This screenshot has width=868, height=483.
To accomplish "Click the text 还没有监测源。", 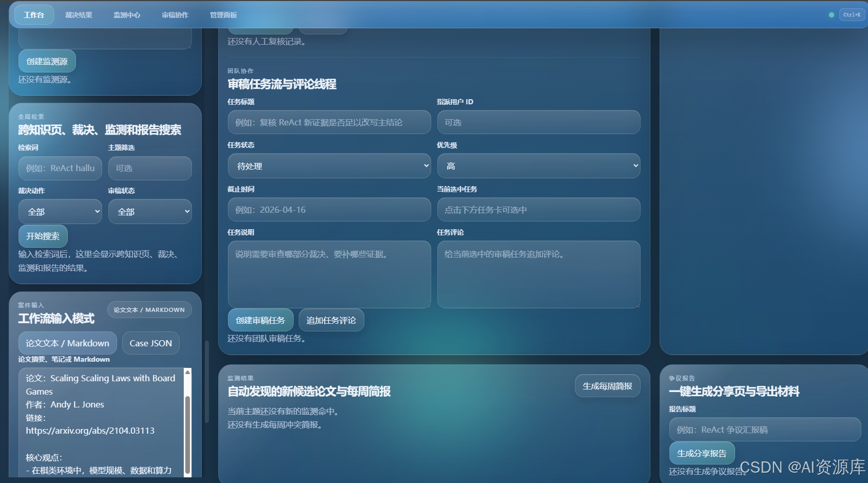I will tap(45, 80).
